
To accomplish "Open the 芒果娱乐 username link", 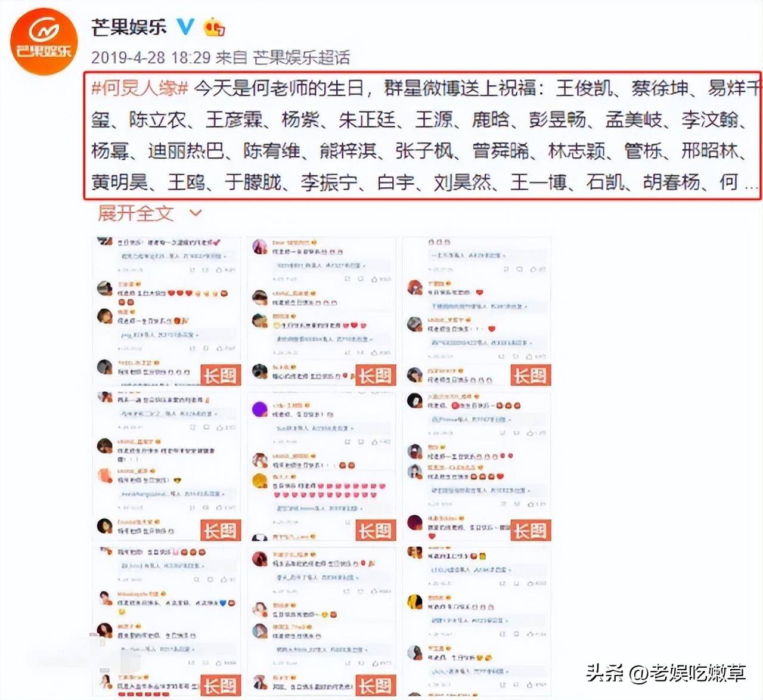I will 129,27.
